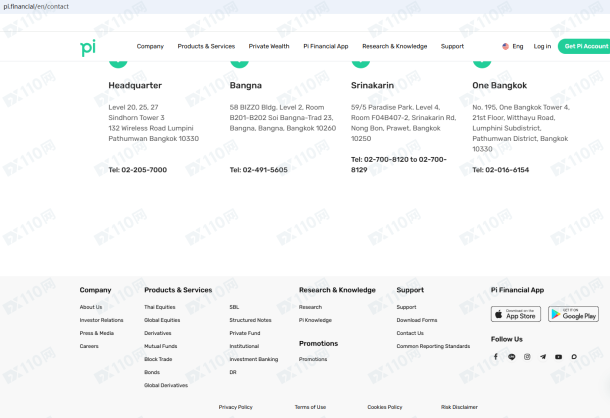Open the Company nav menu
Screen dimensions: 610x418
point(150,46)
